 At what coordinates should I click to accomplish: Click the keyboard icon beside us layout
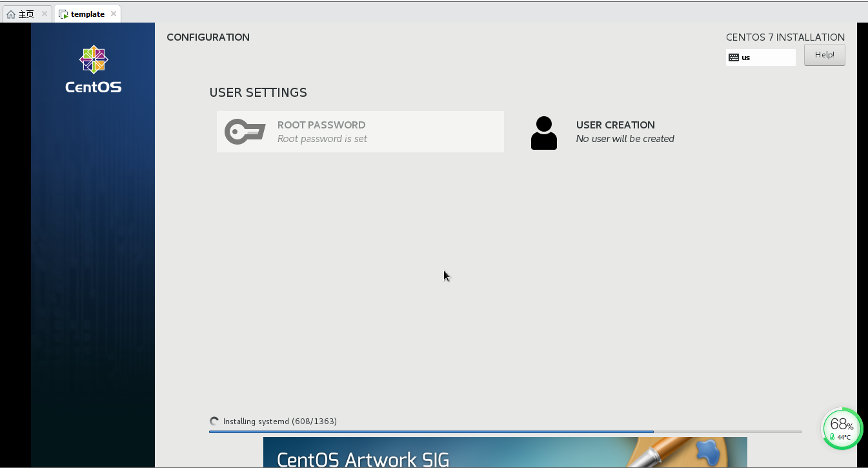(733, 57)
